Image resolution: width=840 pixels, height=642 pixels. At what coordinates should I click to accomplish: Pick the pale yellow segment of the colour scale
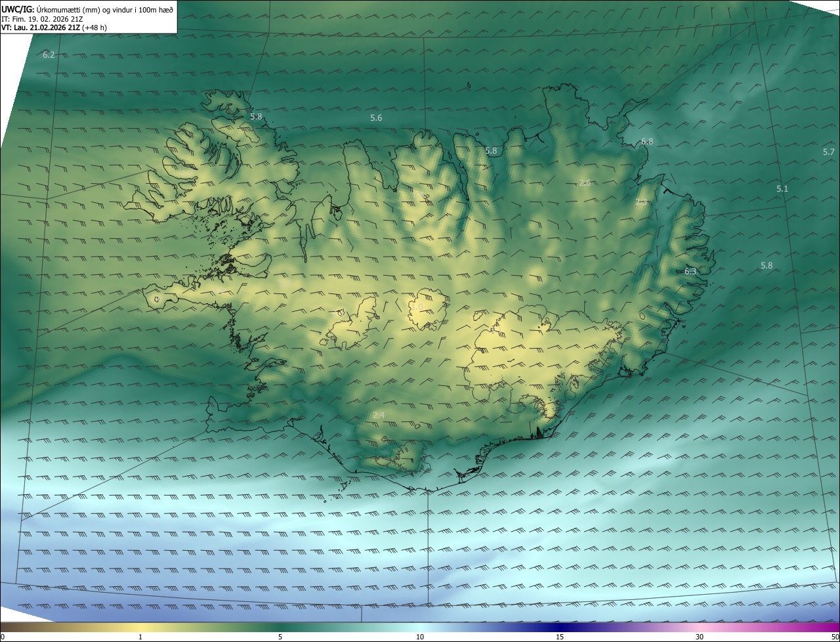point(140,627)
